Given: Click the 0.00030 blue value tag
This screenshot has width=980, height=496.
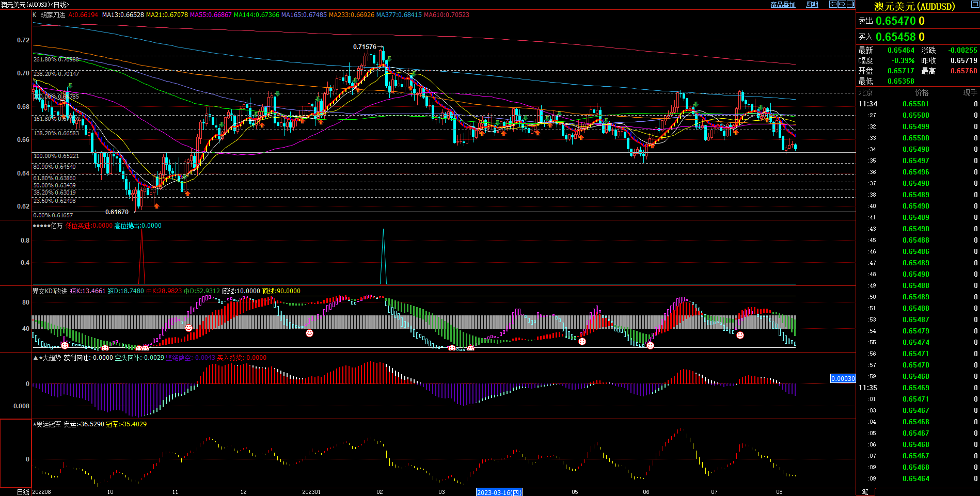Looking at the screenshot, I should pos(843,379).
